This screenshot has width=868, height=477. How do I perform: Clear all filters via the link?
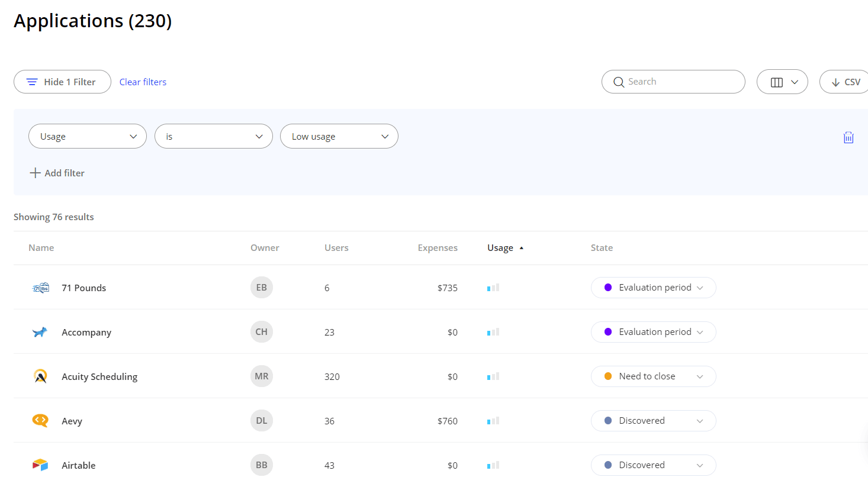coord(143,82)
